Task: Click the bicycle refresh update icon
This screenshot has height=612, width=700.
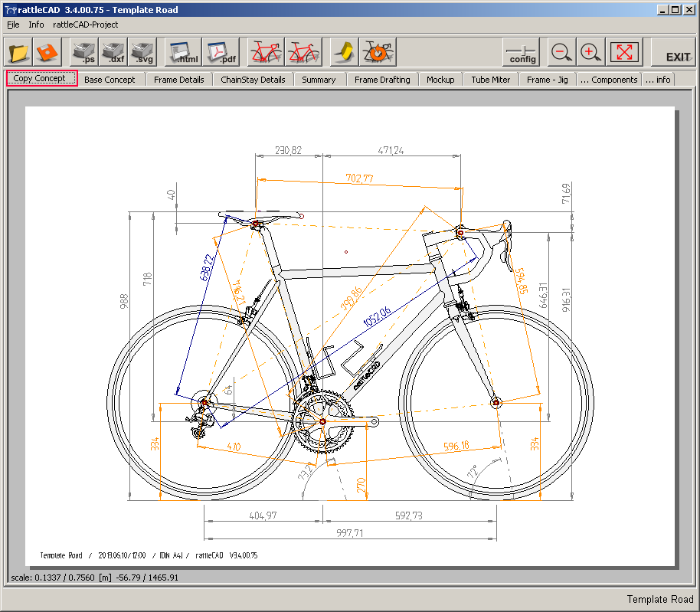Action: (x=378, y=52)
